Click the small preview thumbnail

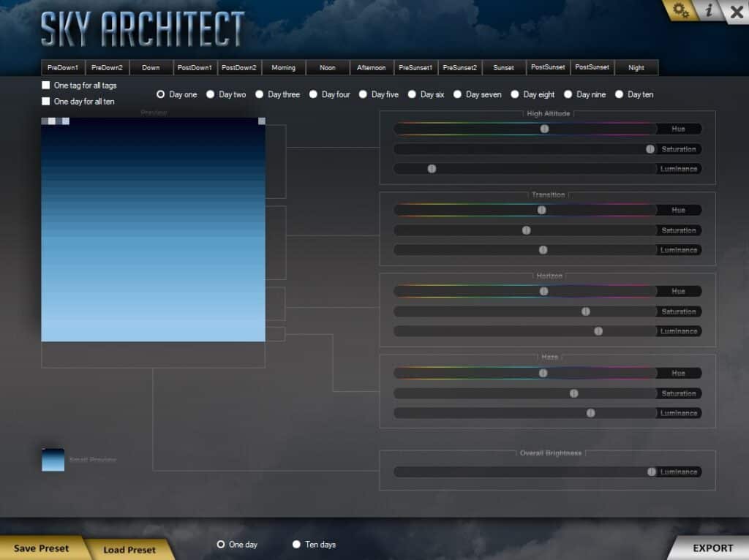click(53, 460)
